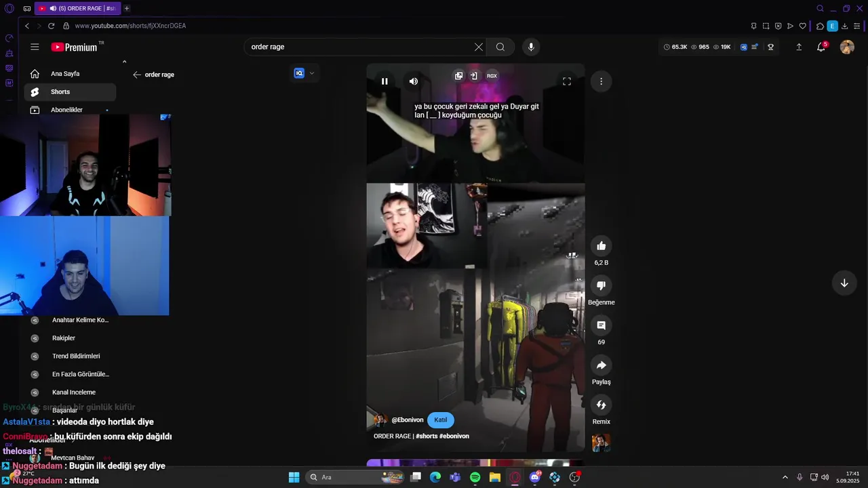Reload the page
This screenshot has height=488, width=868.
click(x=51, y=26)
